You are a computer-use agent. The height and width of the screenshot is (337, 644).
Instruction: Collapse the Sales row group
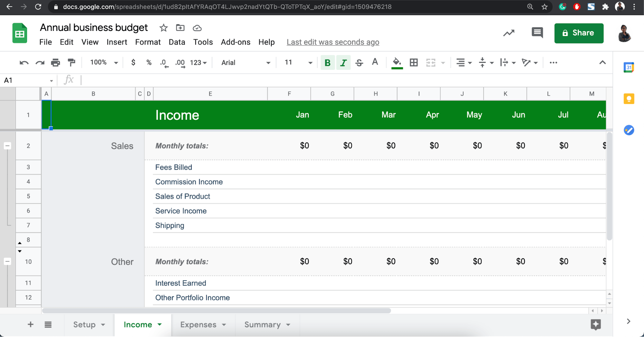pyautogui.click(x=7, y=146)
